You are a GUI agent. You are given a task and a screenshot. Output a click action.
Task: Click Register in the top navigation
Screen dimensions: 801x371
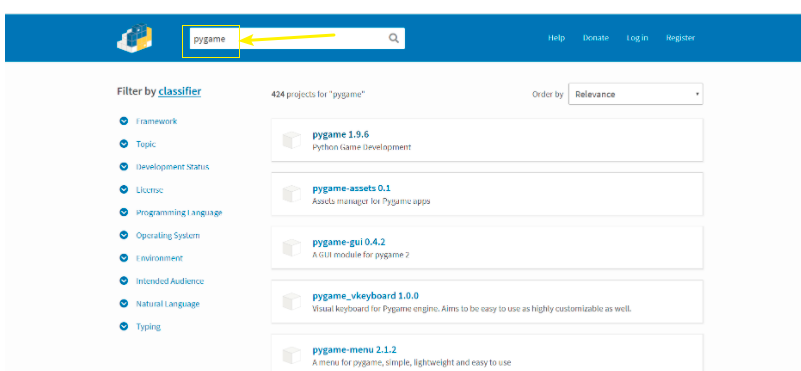680,38
